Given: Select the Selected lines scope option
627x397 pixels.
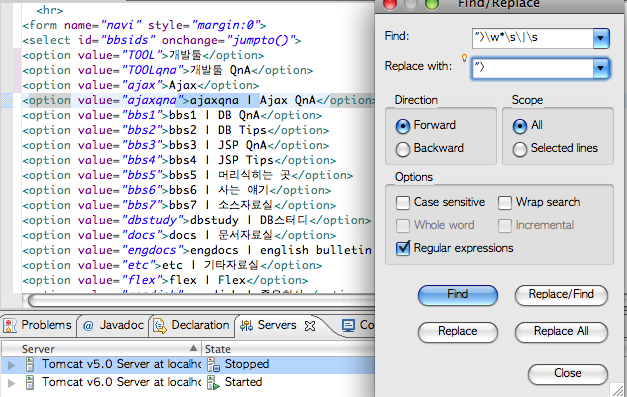Looking at the screenshot, I should 519,149.
